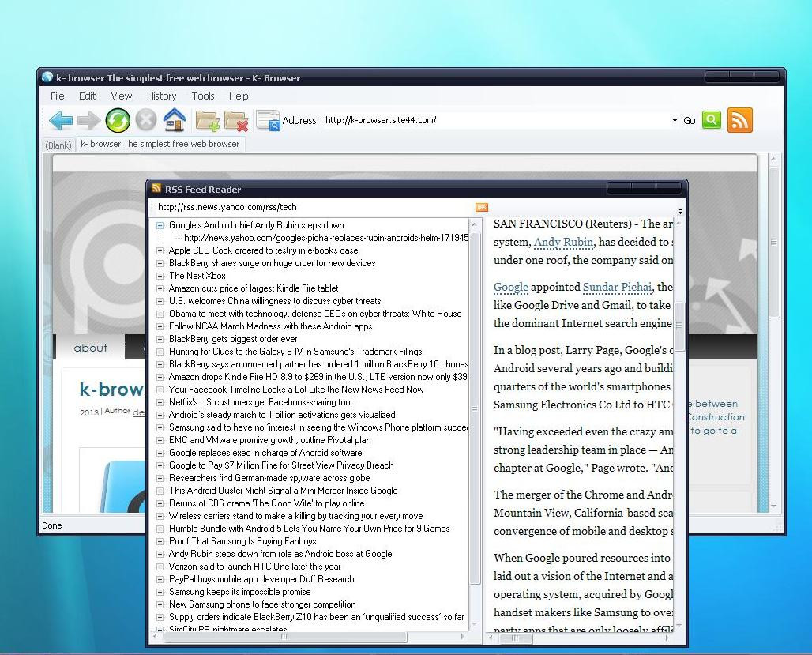
Task: Select Humble Bundle with Android 5 headline
Action: (x=309, y=529)
